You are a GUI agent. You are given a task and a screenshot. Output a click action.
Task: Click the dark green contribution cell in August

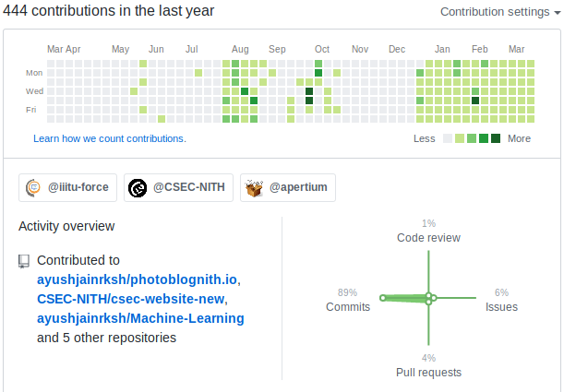pyautogui.click(x=245, y=91)
